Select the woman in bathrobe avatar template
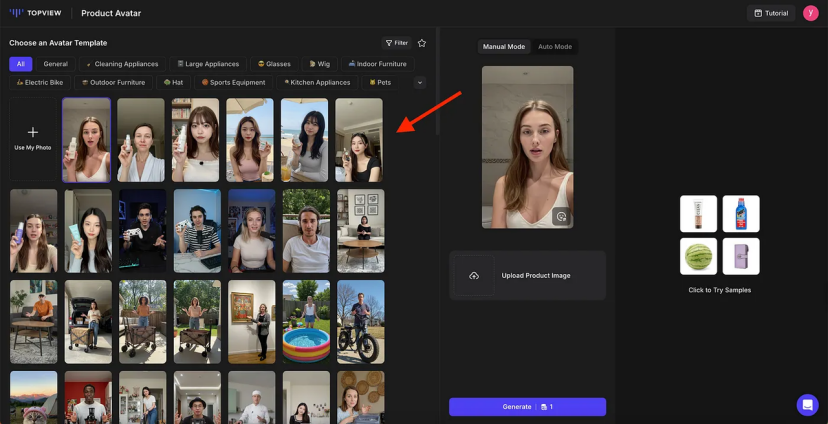Viewport: 828px width, 424px height. coord(140,140)
